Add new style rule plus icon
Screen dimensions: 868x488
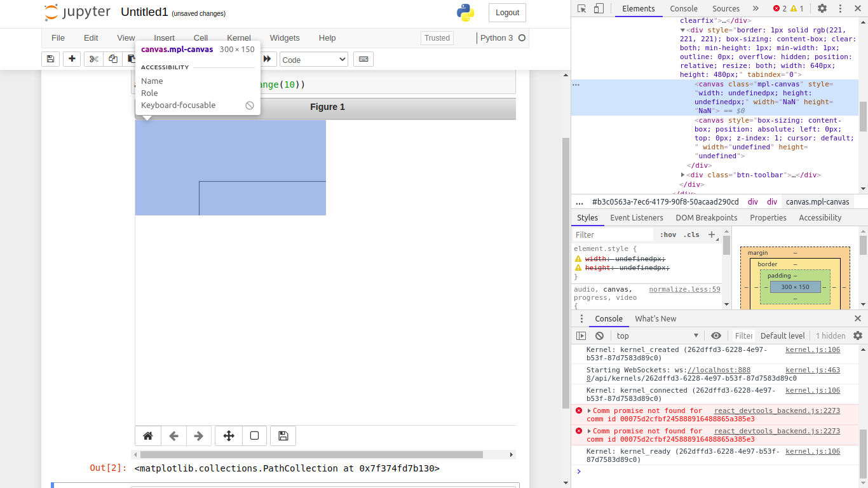[712, 234]
